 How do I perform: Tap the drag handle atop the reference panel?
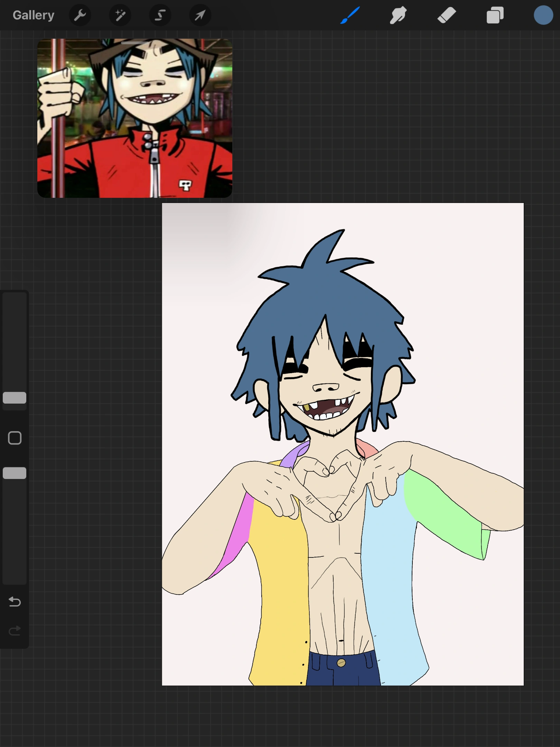(135, 43)
